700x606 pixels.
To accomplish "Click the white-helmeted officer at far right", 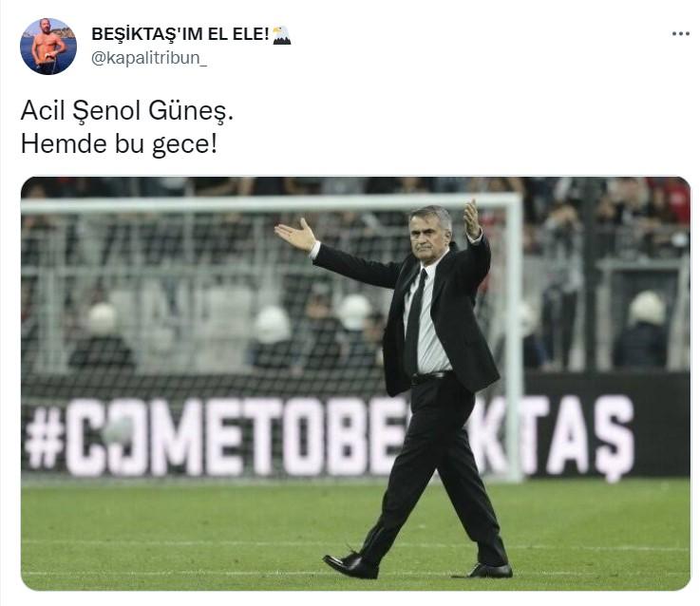I will [x=641, y=330].
